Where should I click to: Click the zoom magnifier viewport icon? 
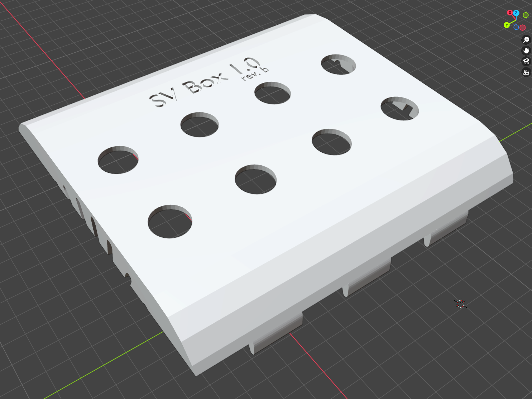[526, 40]
